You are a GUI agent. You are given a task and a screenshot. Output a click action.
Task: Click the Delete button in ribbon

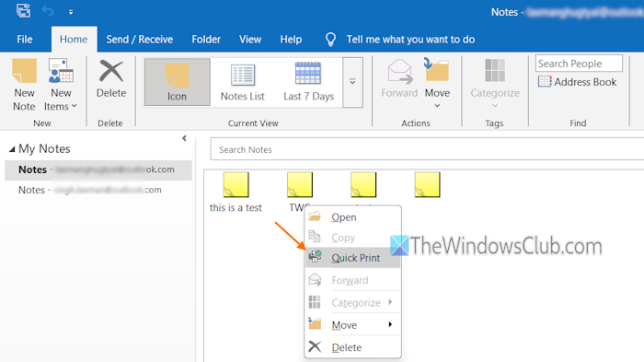(111, 79)
